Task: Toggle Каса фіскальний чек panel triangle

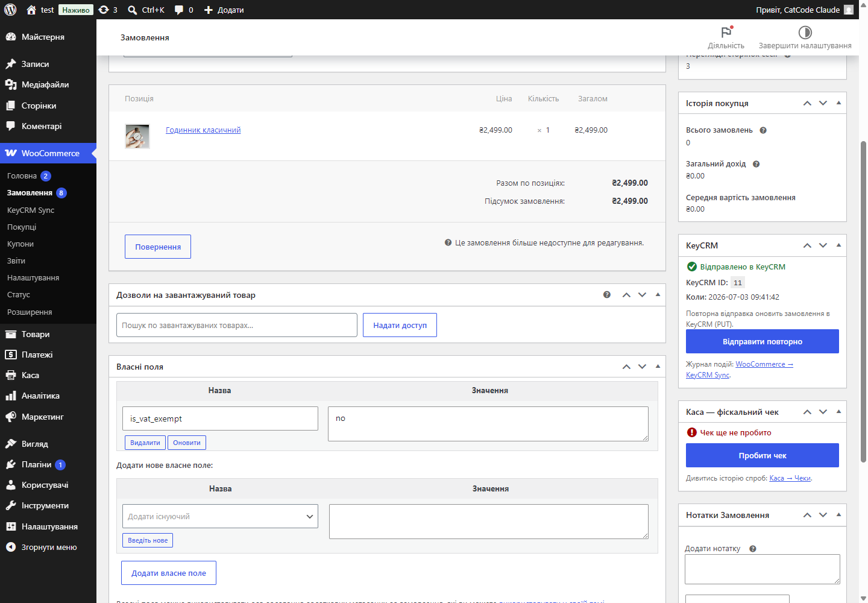Action: click(x=838, y=412)
